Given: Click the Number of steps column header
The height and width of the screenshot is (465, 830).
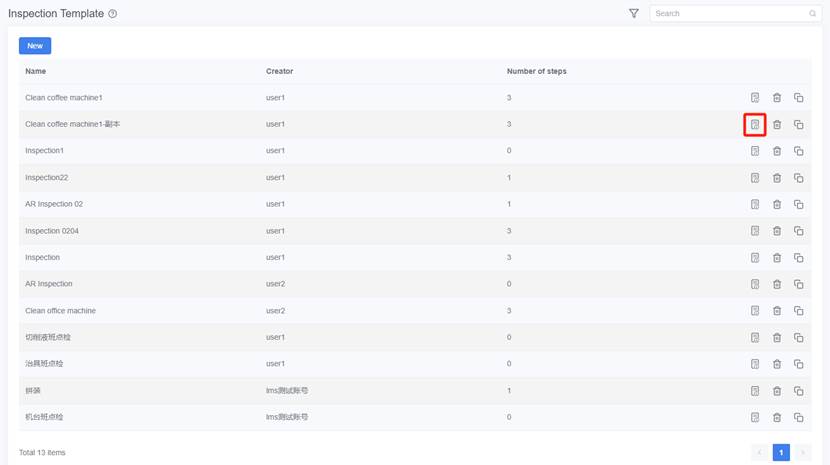Looking at the screenshot, I should 536,71.
